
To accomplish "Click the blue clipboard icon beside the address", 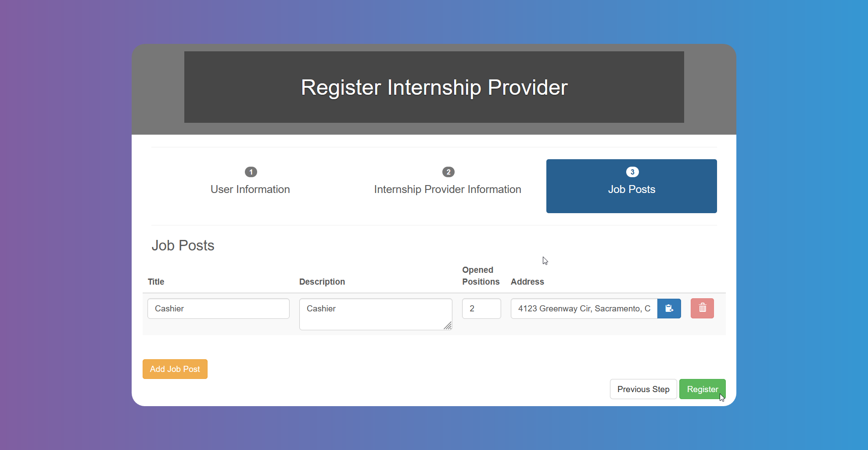I will [669, 308].
